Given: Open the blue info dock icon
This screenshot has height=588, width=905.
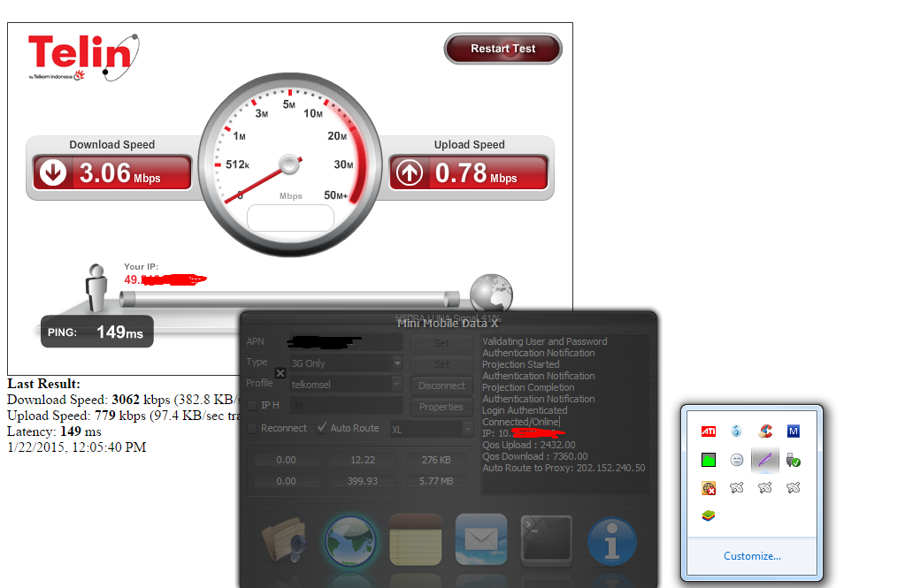Looking at the screenshot, I should coord(612,541).
